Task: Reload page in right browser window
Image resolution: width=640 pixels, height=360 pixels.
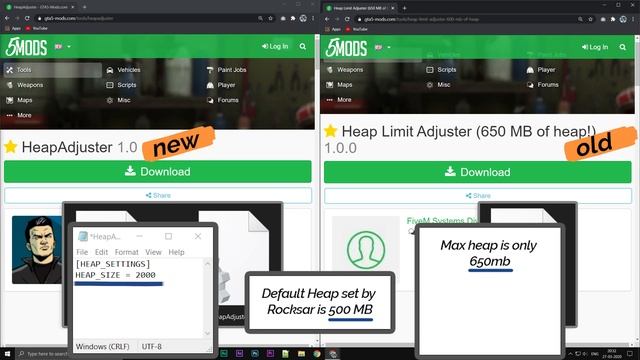Action: coord(347,19)
